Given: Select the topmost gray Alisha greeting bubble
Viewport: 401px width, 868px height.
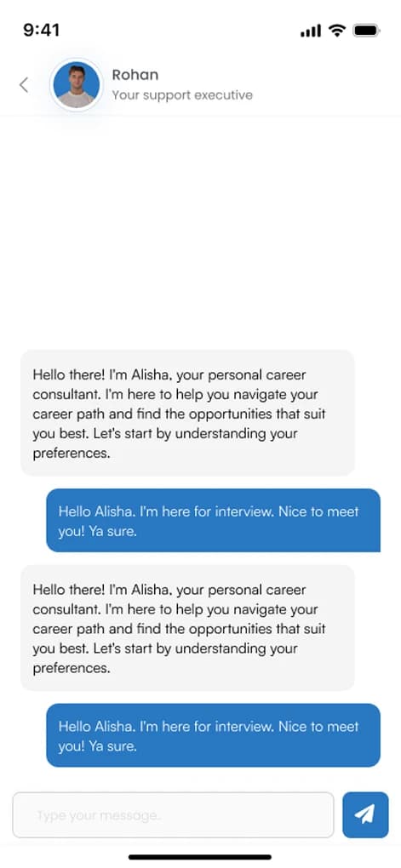Looking at the screenshot, I should pos(187,413).
